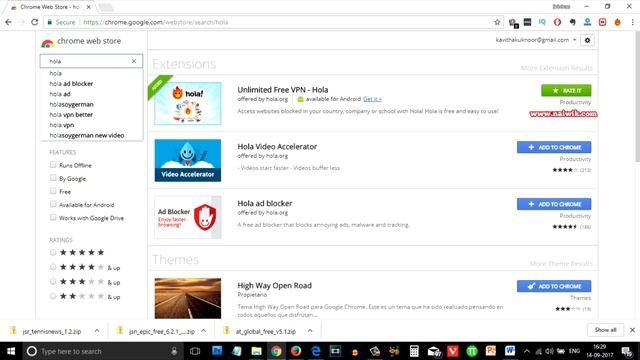Select the five-star rating filter
The width and height of the screenshot is (640, 360).
click(53, 253)
